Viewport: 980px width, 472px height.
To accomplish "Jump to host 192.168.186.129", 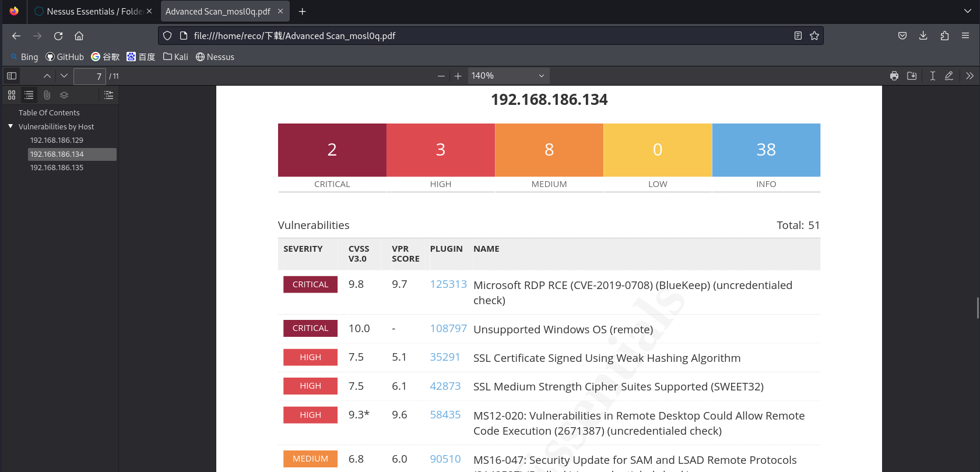I will coord(57,140).
